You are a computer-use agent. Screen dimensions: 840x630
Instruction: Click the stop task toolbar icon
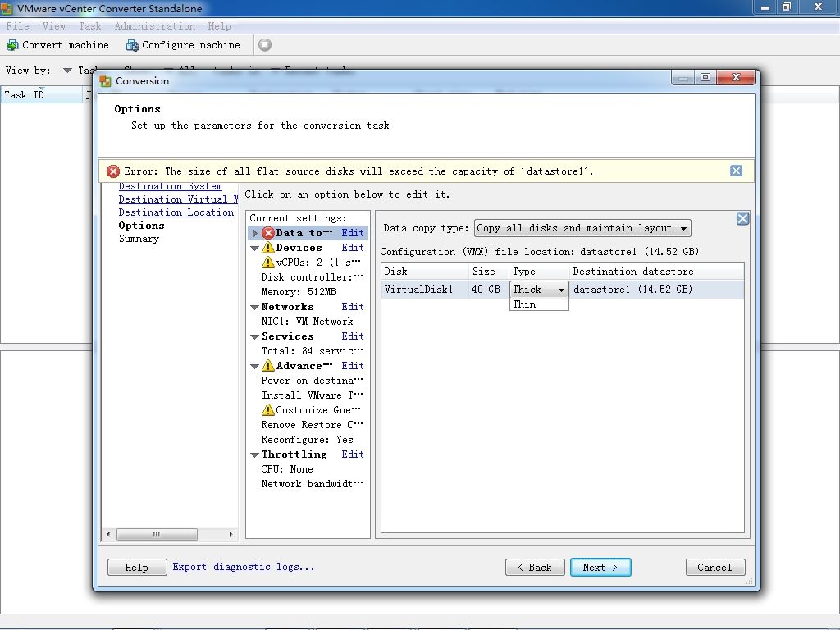pyautogui.click(x=265, y=45)
